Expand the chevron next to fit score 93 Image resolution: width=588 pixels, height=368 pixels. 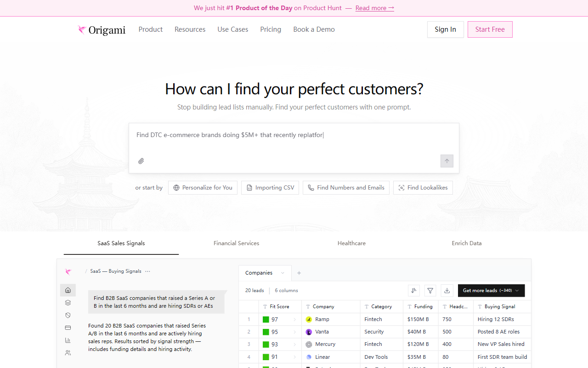point(294,344)
